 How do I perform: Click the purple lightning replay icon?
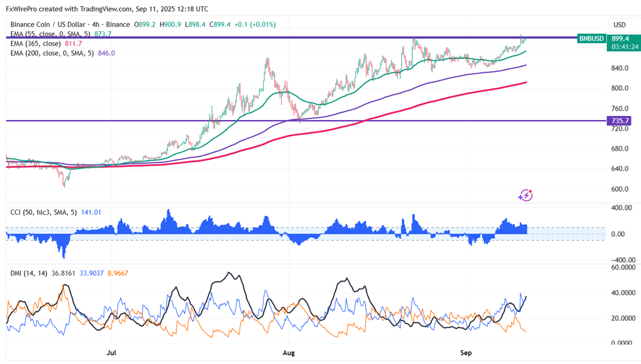(x=525, y=195)
